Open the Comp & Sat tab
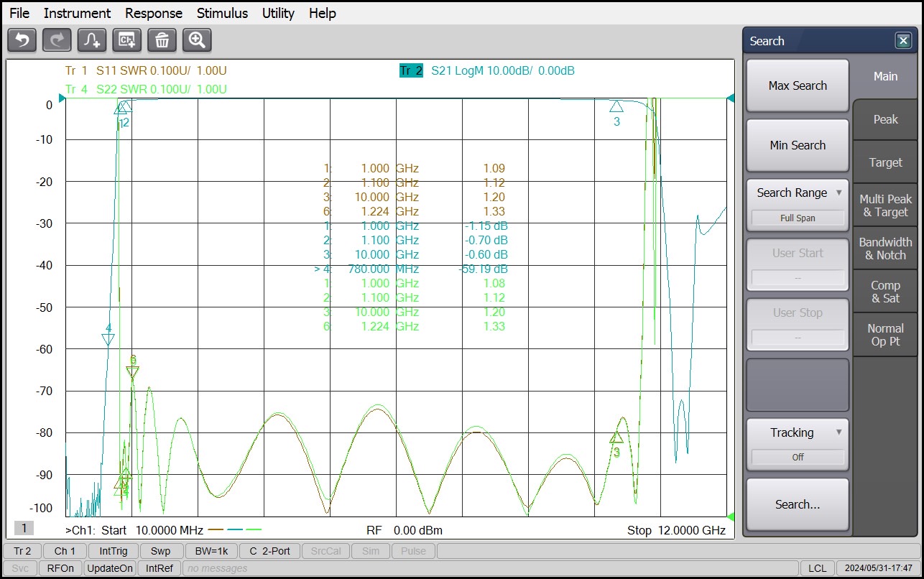Screen dimensions: 924x579 click(x=885, y=292)
